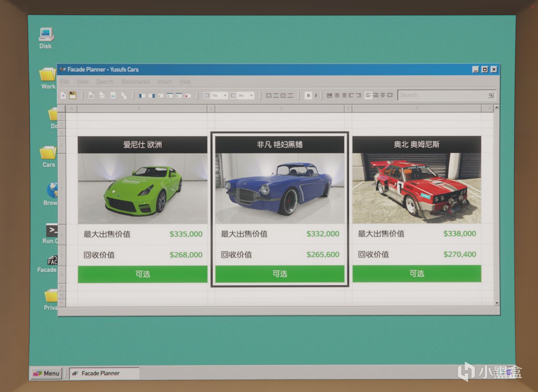This screenshot has height=392, width=538.
Task: Click 可选 button under 奥北 奥姆尼斯
Action: click(417, 274)
